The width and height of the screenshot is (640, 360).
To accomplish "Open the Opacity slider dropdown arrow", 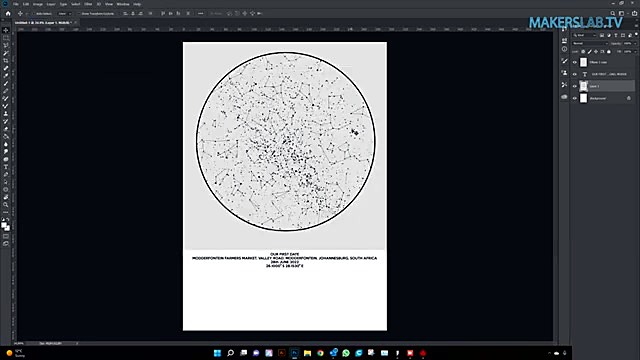I will coord(635,43).
